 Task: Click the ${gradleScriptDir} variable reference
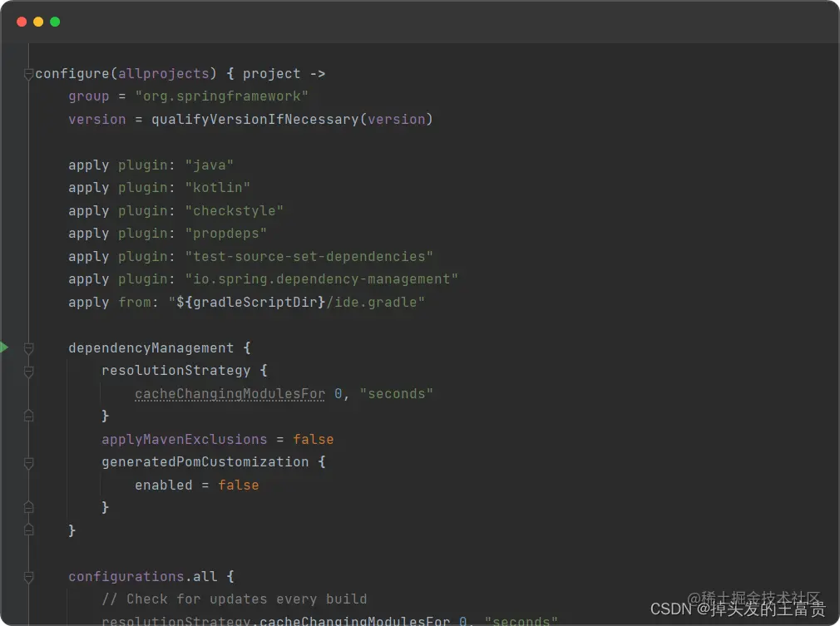click(250, 302)
